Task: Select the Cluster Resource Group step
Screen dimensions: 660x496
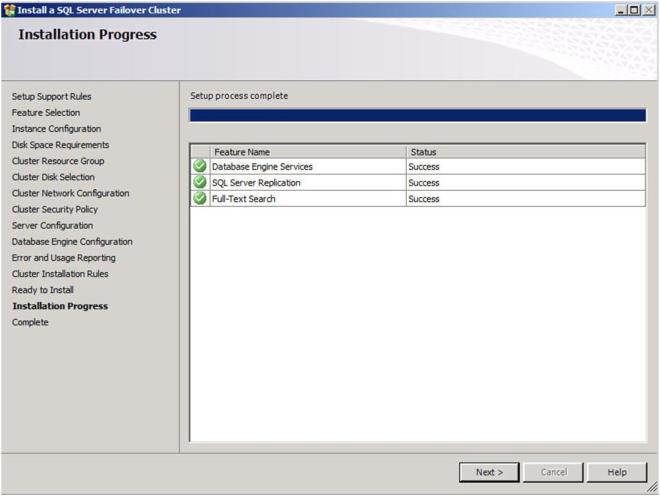Action: 58,161
